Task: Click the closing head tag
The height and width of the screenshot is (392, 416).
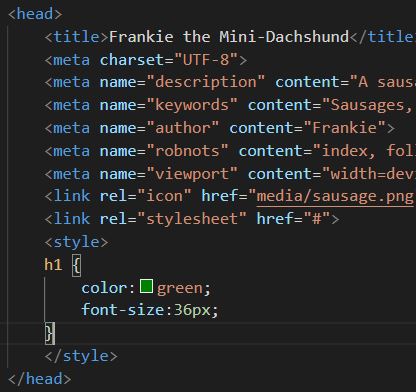Action: (x=39, y=379)
